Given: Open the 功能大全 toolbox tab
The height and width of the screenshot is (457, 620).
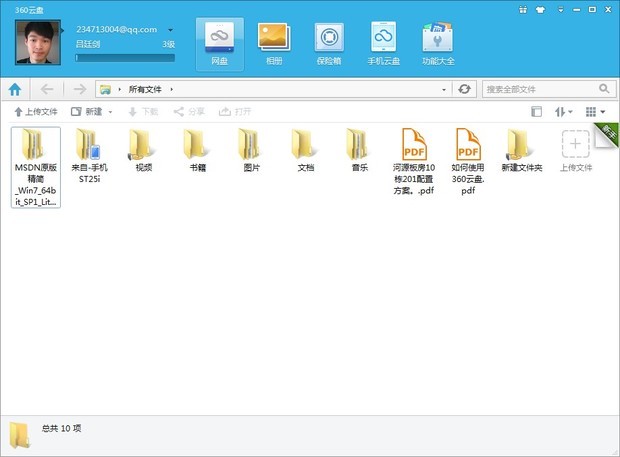Looking at the screenshot, I should pyautogui.click(x=438, y=44).
